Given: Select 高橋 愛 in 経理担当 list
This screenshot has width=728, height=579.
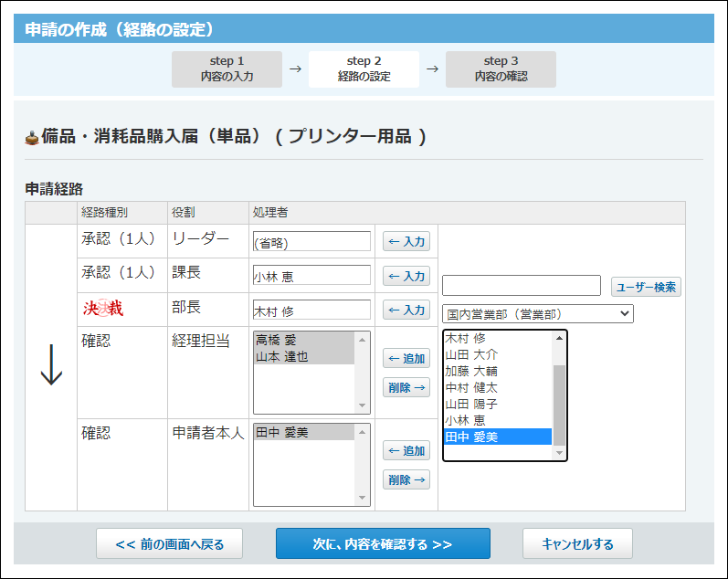Looking at the screenshot, I should [x=304, y=340].
